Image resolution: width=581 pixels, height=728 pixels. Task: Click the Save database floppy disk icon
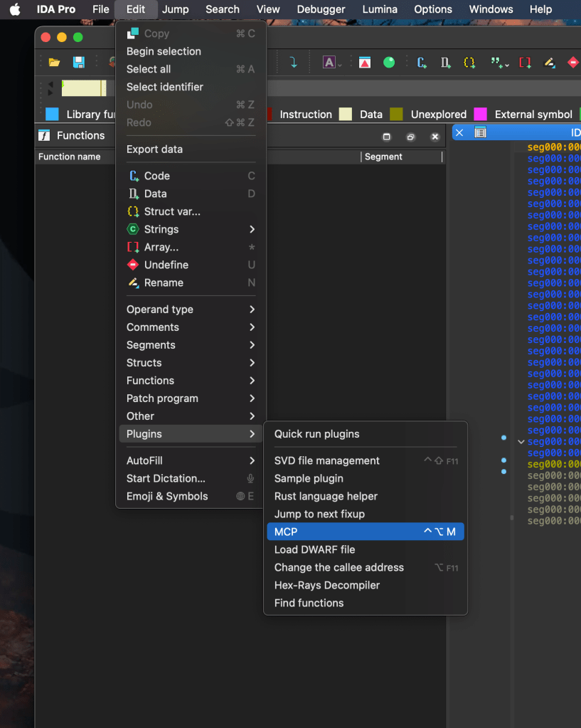click(x=79, y=63)
